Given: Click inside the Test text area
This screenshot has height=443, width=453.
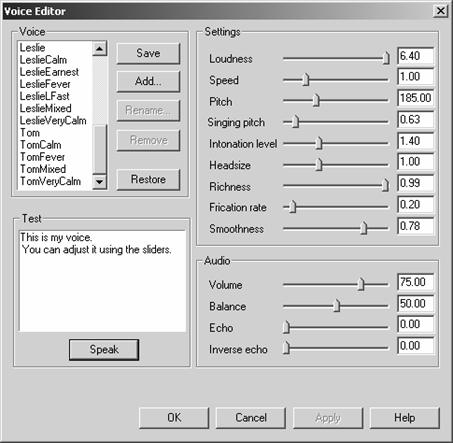Looking at the screenshot, I should point(103,281).
